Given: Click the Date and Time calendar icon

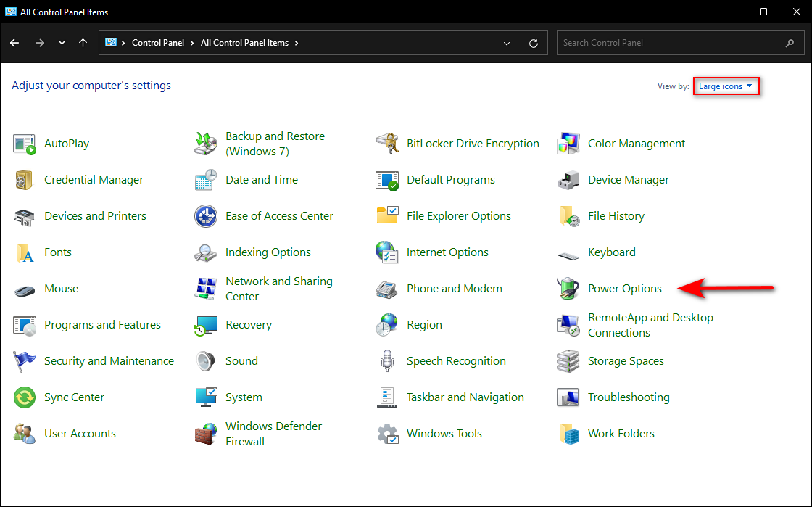Looking at the screenshot, I should pyautogui.click(x=206, y=180).
